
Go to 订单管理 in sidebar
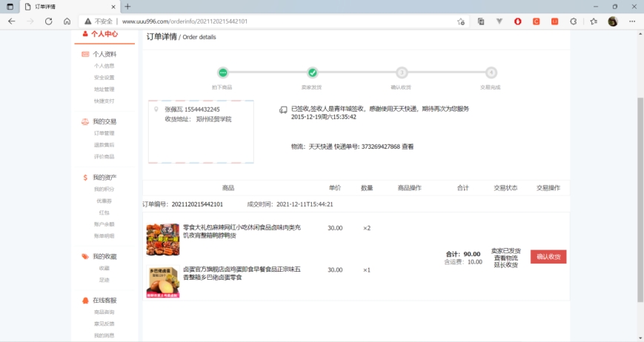104,133
